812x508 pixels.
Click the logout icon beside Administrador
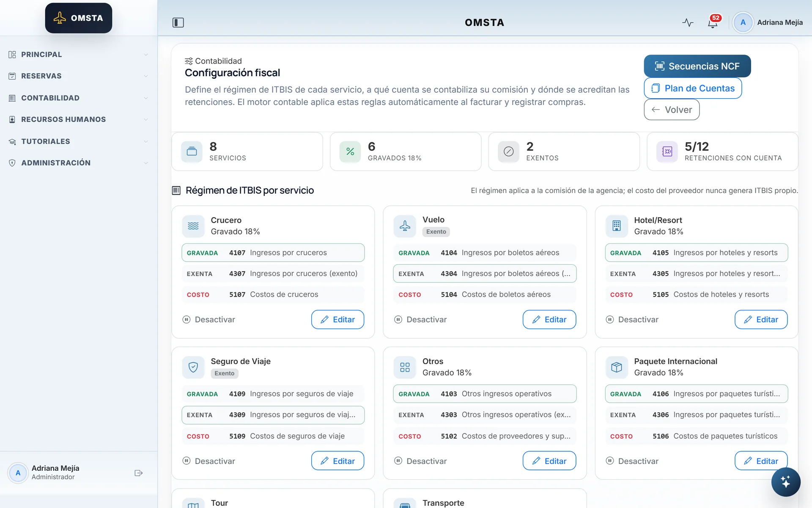(138, 473)
